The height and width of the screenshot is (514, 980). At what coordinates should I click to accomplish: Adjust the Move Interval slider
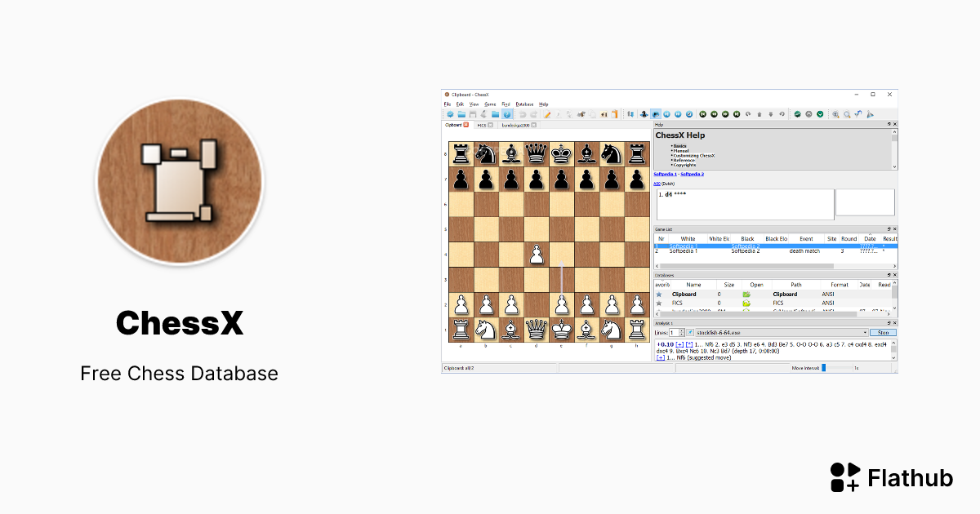(823, 367)
